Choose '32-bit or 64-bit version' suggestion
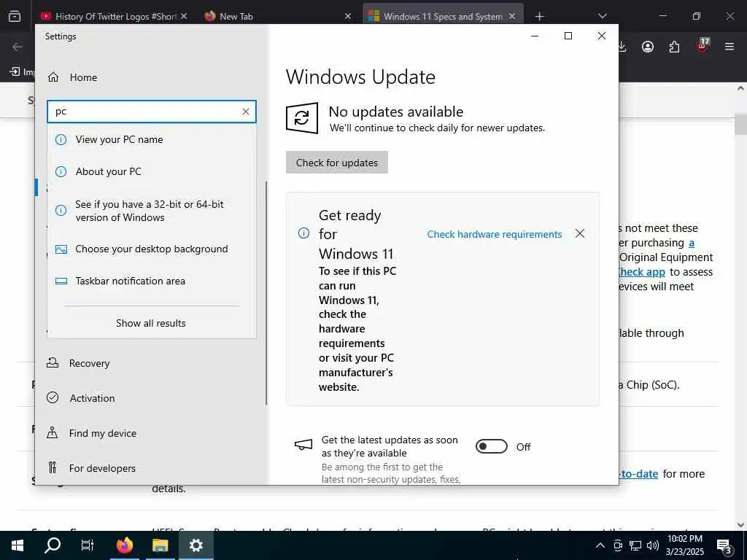The height and width of the screenshot is (560, 747). [x=152, y=211]
